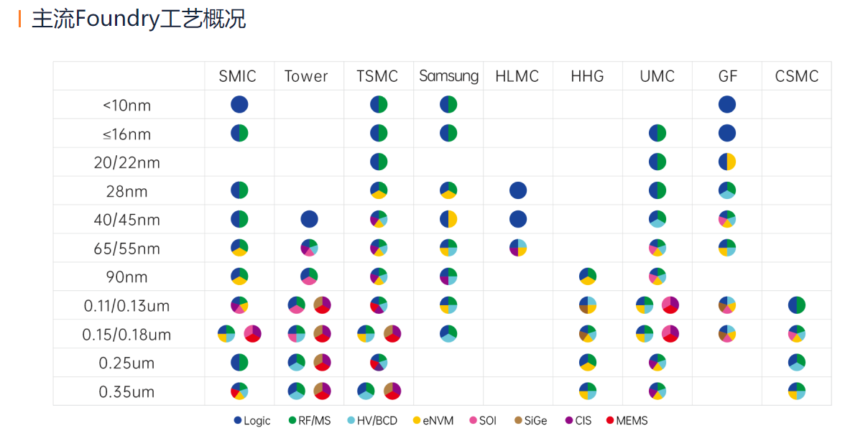The image size is (868, 441).
Task: Click the 主流Foundry工艺概况 title text
Action: tap(139, 19)
